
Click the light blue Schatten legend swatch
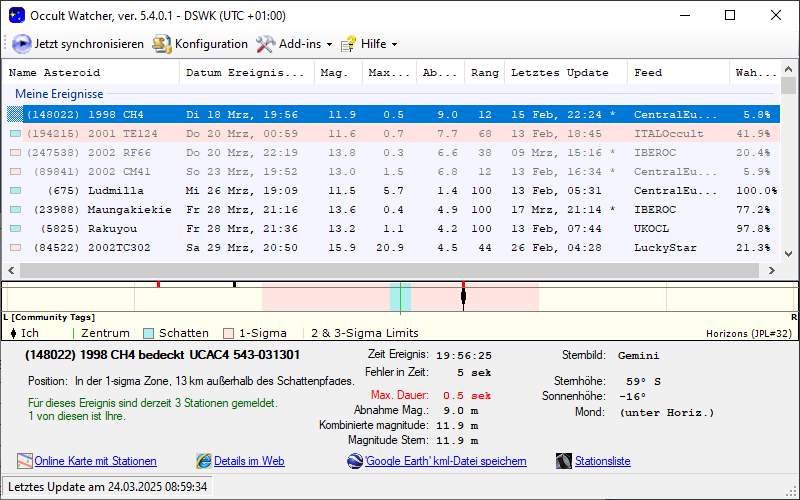[x=148, y=333]
